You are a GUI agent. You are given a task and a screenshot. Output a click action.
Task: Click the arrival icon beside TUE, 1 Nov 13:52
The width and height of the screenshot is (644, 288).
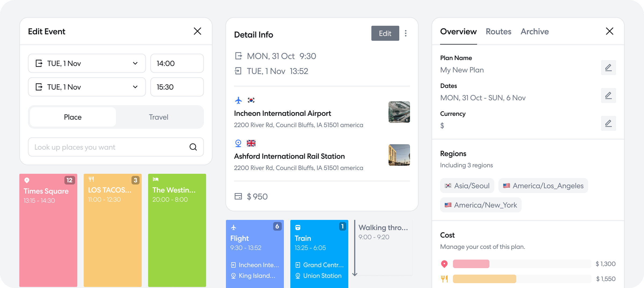238,71
